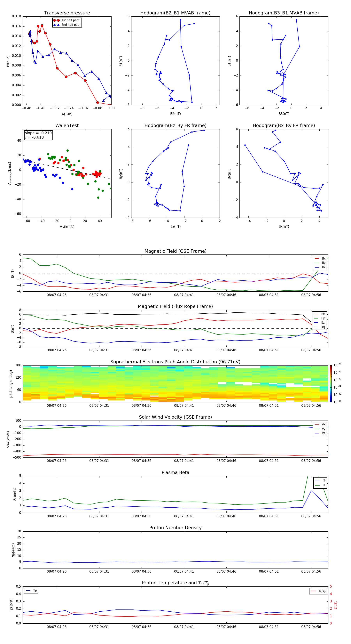The height and width of the screenshot is (644, 351).
Task: Select 'Bz' in GSE magnetic field legend
Action: (x=320, y=267)
